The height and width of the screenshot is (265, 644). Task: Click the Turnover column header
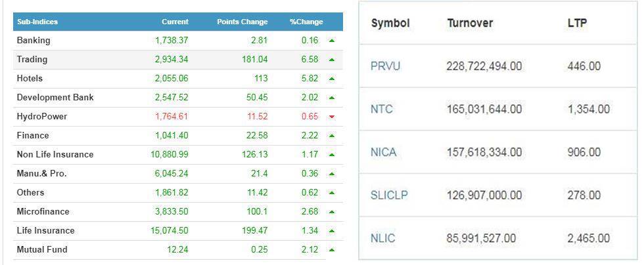(471, 23)
